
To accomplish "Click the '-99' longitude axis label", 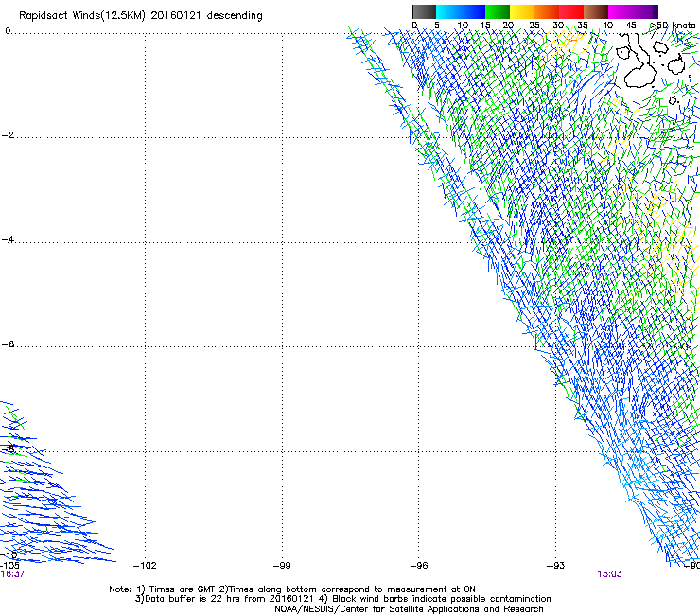I will 282,566.
